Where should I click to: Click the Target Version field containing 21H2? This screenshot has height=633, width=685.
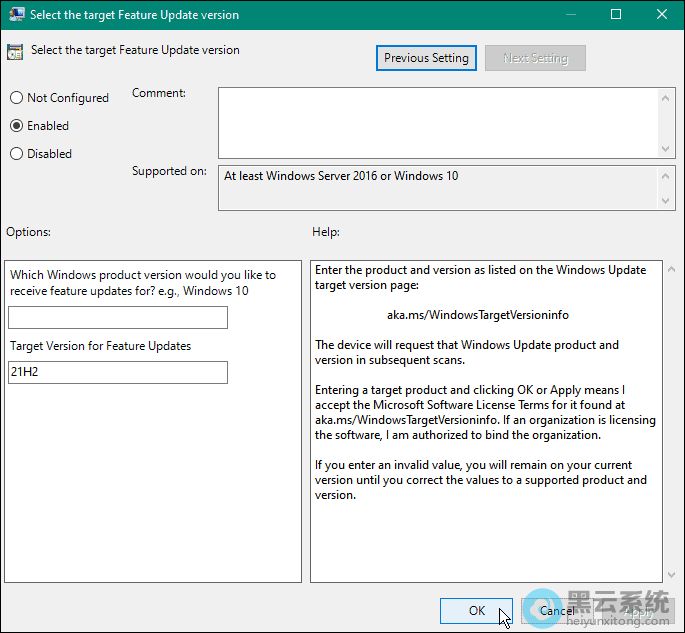click(118, 373)
